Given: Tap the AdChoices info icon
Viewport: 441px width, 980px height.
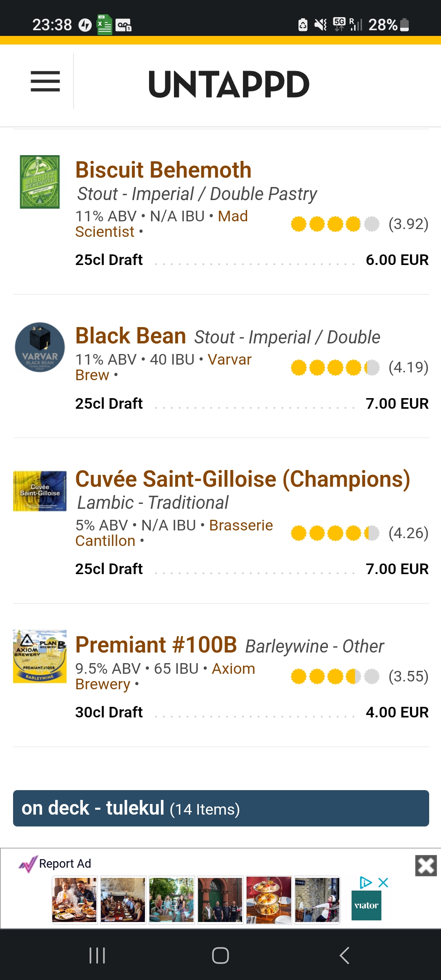Looking at the screenshot, I should tap(365, 883).
